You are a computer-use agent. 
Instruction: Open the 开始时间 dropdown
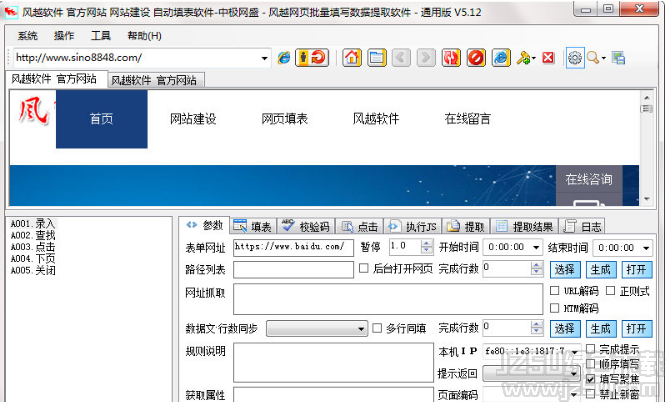(x=536, y=247)
